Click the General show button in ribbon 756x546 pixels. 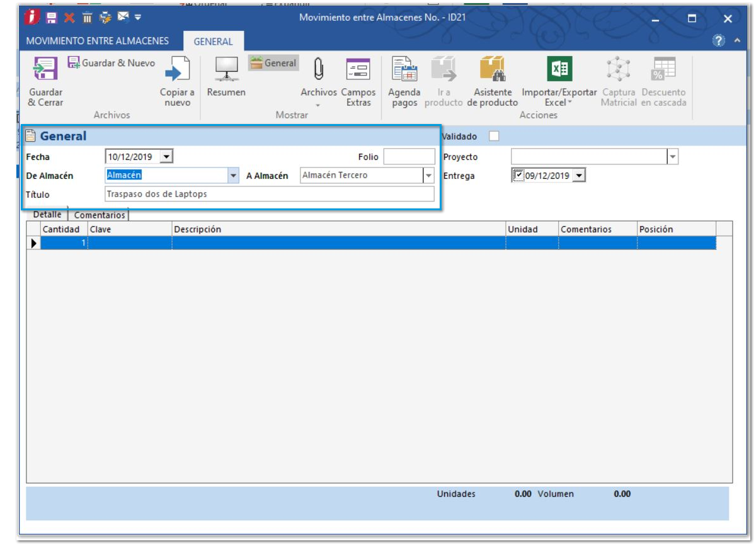273,63
